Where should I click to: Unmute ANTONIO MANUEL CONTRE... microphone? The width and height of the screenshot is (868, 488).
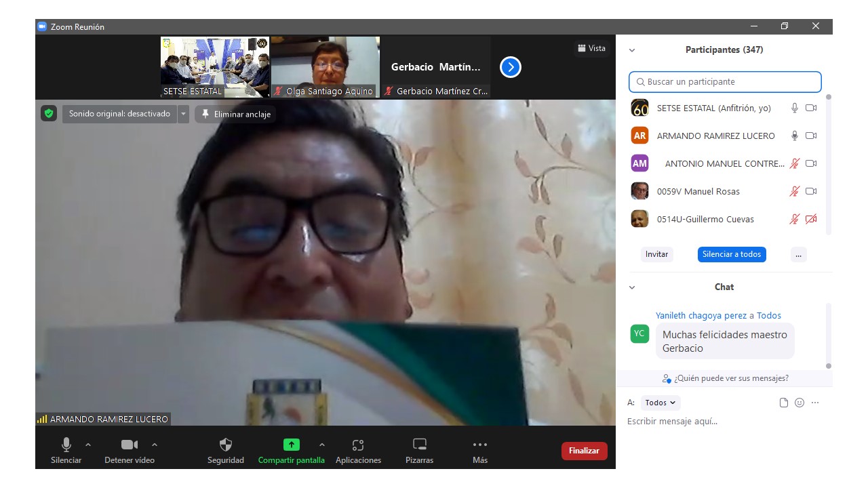795,163
